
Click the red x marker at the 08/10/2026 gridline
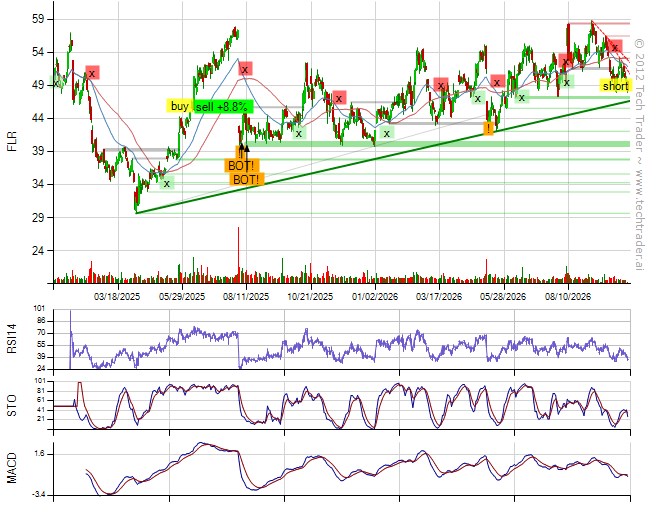point(566,61)
